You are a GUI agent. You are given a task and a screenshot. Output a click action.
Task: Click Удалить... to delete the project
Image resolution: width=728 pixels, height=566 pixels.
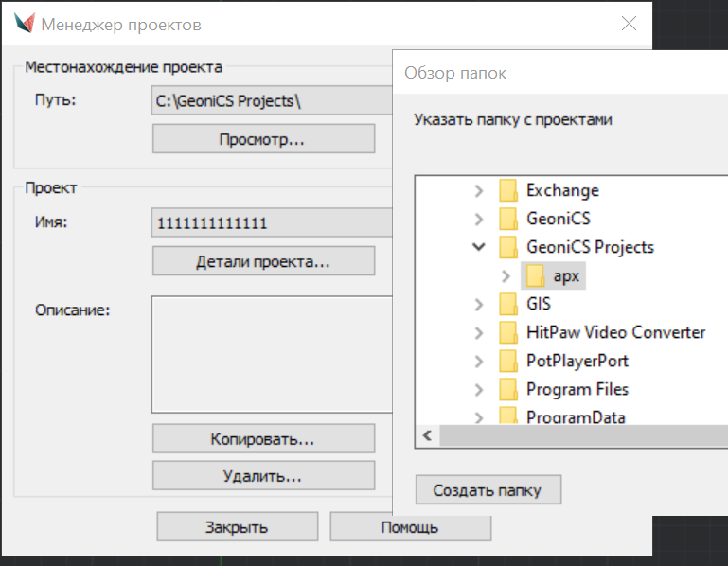point(263,475)
